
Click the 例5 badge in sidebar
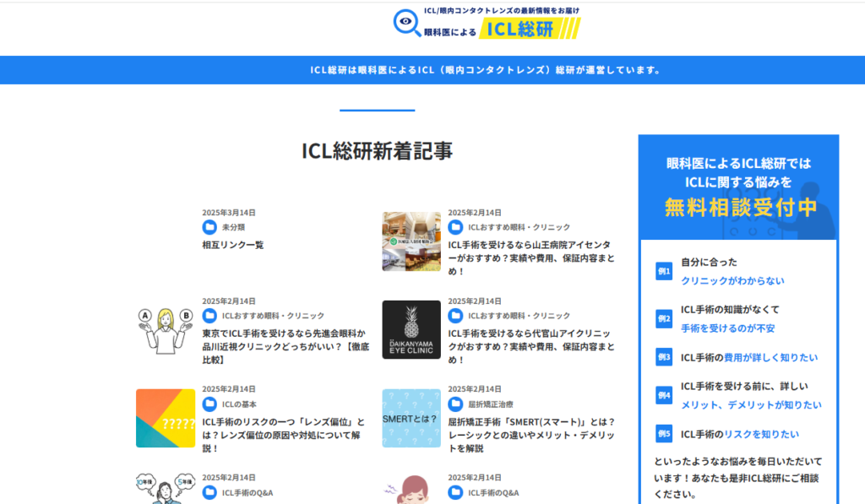(664, 434)
